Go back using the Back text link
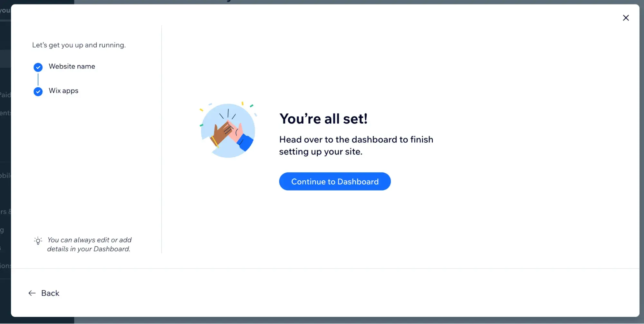This screenshot has width=644, height=324. pos(50,293)
